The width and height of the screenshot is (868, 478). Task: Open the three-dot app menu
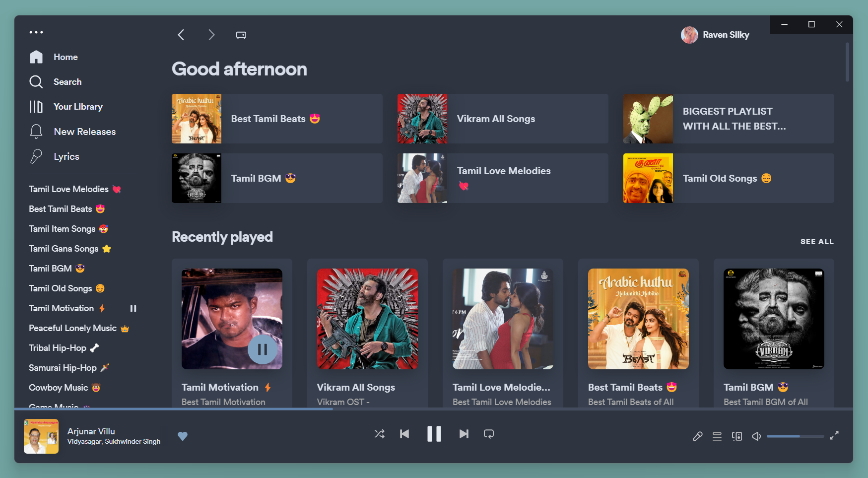(36, 32)
